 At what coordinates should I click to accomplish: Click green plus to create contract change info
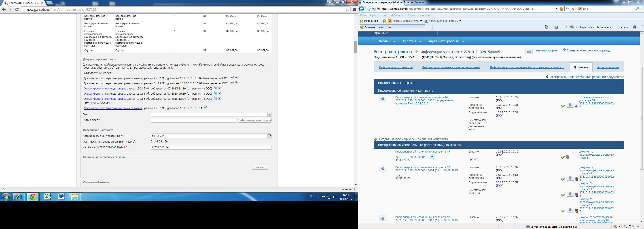pos(375,139)
